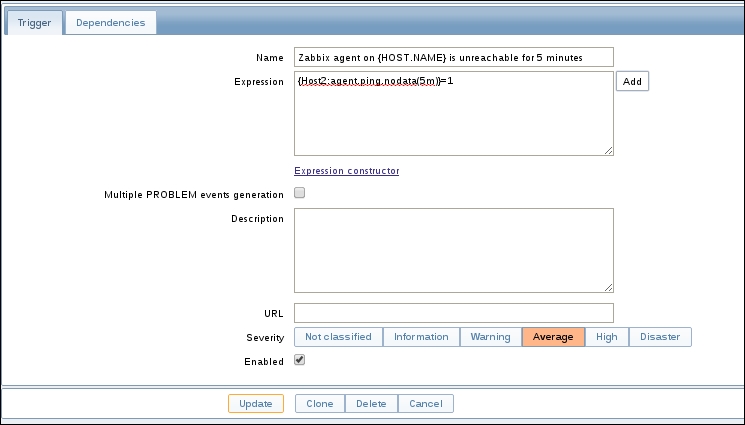Open the Dependencies tab

(111, 22)
